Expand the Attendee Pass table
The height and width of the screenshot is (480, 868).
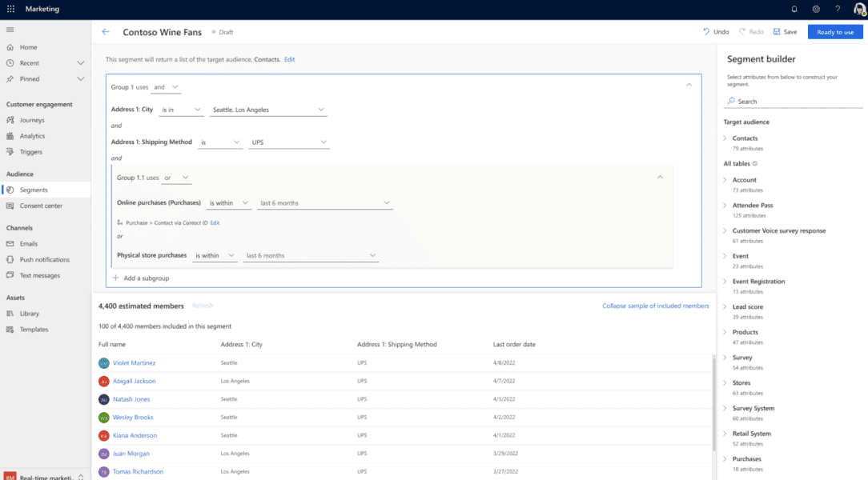pos(725,206)
